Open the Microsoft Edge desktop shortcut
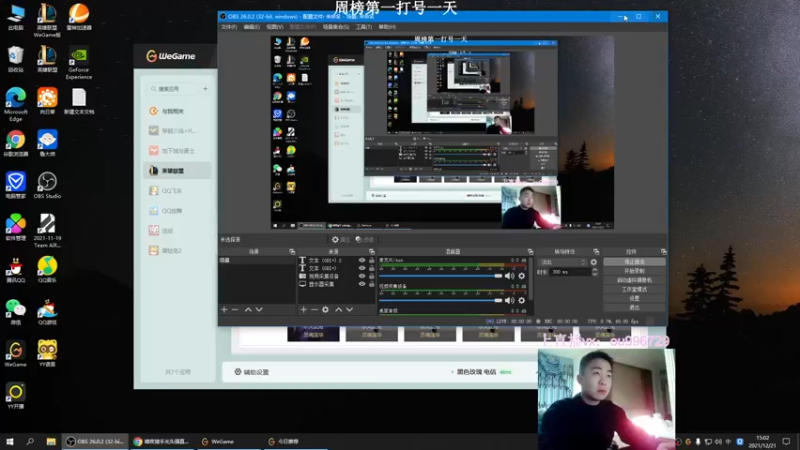800x450 pixels. pyautogui.click(x=15, y=104)
